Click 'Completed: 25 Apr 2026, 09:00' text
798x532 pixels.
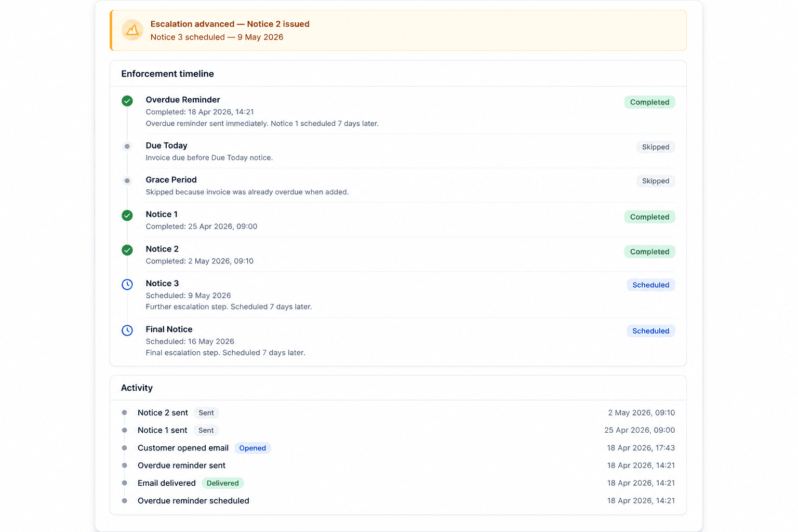point(202,227)
